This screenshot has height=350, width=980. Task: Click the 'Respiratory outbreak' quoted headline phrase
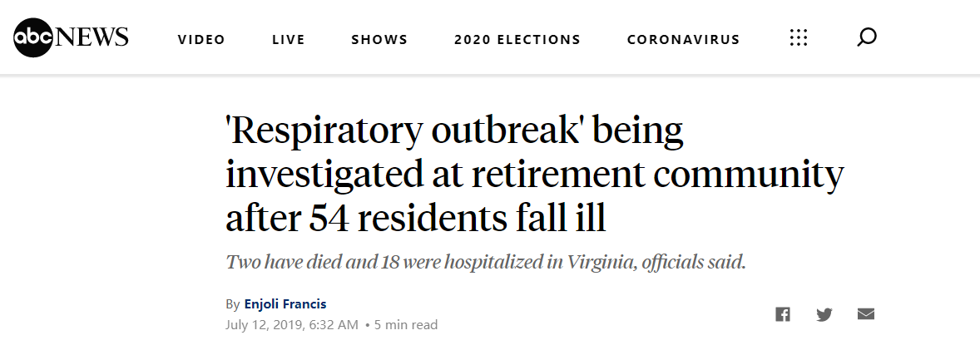404,131
